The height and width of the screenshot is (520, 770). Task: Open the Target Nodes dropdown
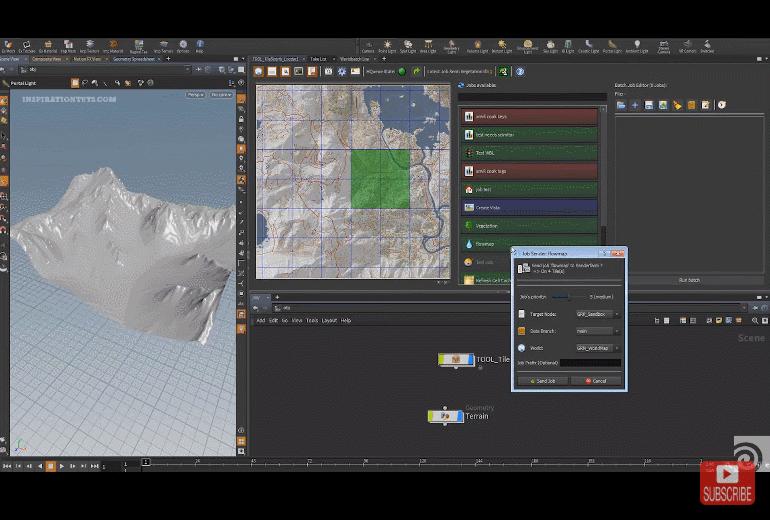(597, 314)
